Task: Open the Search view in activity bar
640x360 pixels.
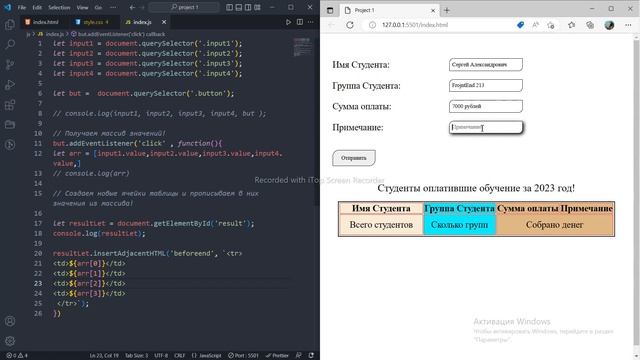Action: pos(10,44)
